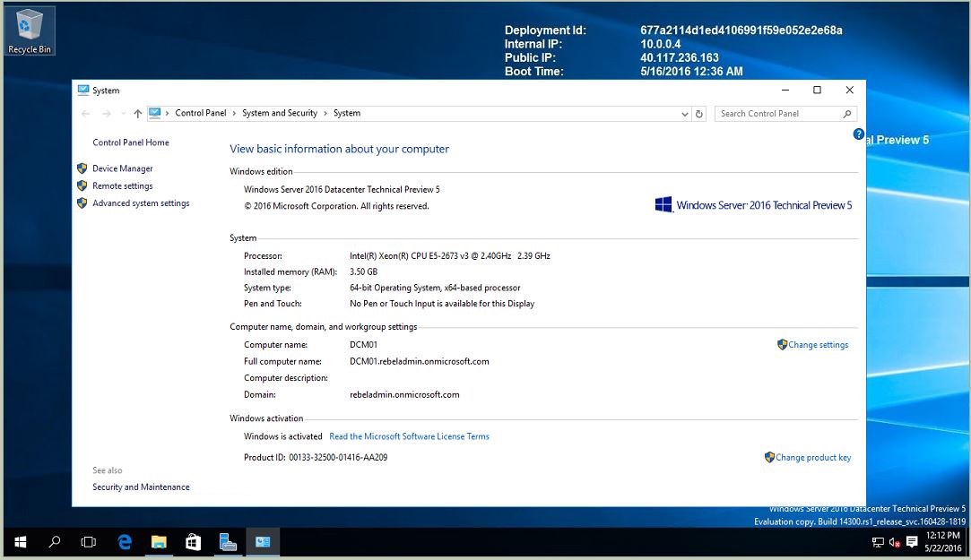Click the muted volume tray icon
The width and height of the screenshot is (971, 560).
click(894, 543)
